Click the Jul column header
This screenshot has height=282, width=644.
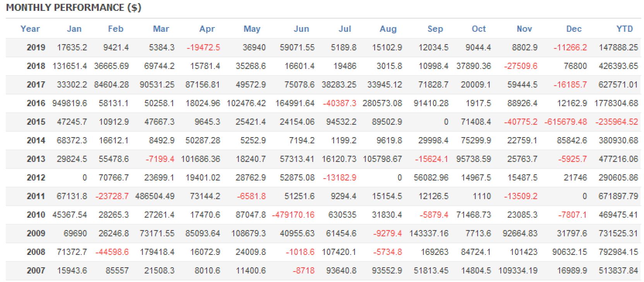345,29
